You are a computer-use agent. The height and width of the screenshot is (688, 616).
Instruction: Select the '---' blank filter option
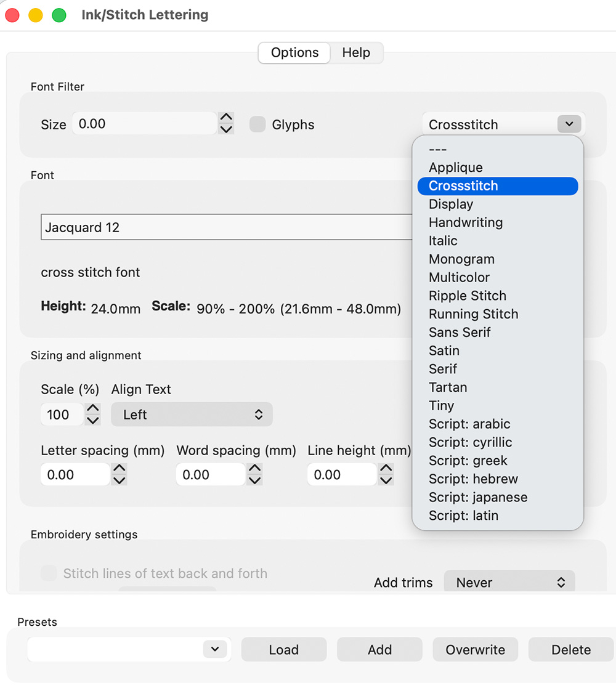(498, 149)
